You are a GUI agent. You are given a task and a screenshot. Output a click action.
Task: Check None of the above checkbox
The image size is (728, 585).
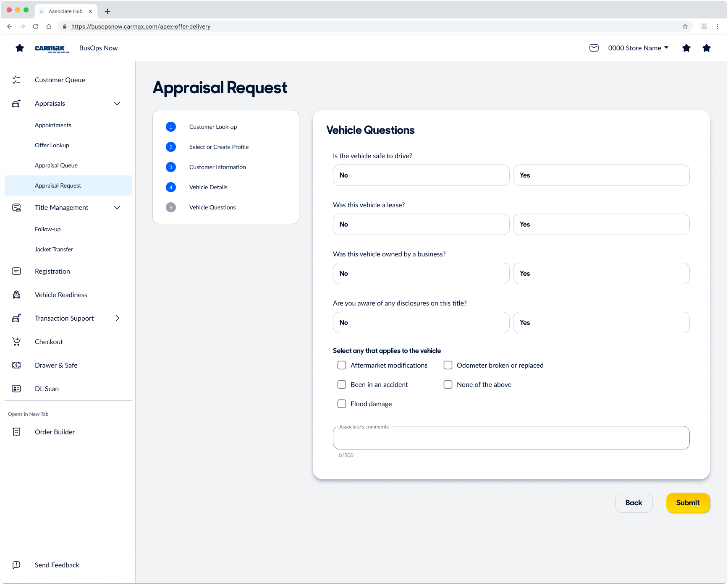(448, 384)
